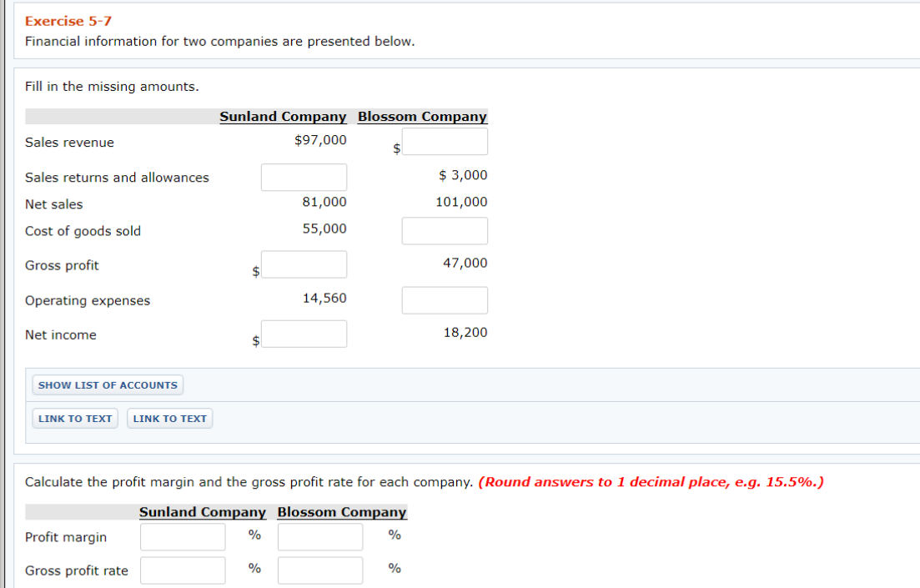Click Blossom operating expenses input field

point(445,300)
